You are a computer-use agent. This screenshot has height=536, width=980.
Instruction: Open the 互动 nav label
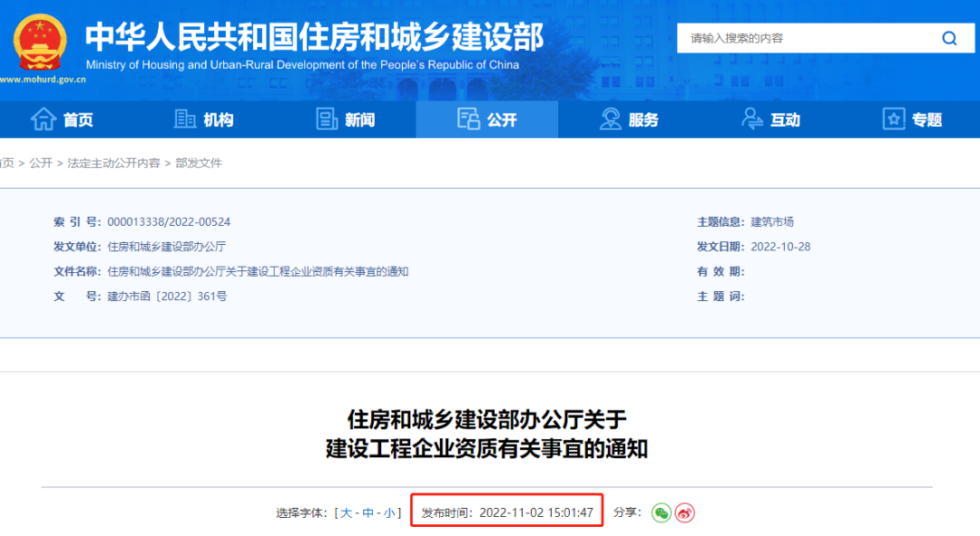click(x=786, y=120)
